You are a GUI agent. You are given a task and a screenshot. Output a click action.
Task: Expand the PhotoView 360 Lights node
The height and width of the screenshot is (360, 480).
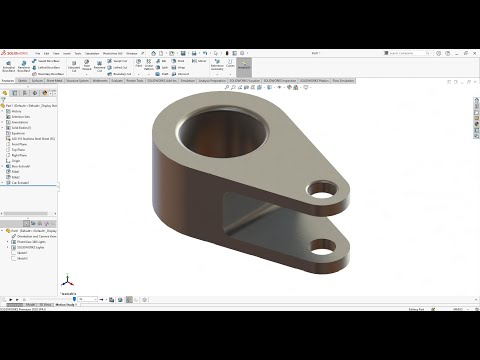(8, 242)
